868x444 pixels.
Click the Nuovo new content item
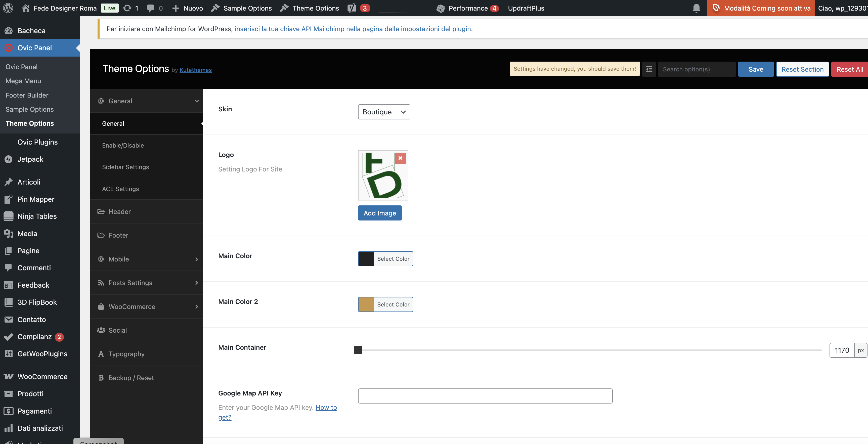pyautogui.click(x=187, y=8)
